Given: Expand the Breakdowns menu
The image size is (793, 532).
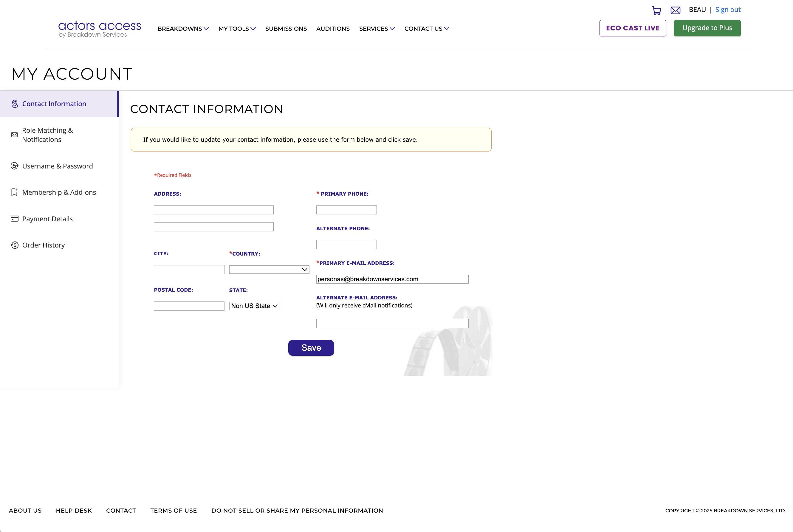Looking at the screenshot, I should tap(183, 29).
